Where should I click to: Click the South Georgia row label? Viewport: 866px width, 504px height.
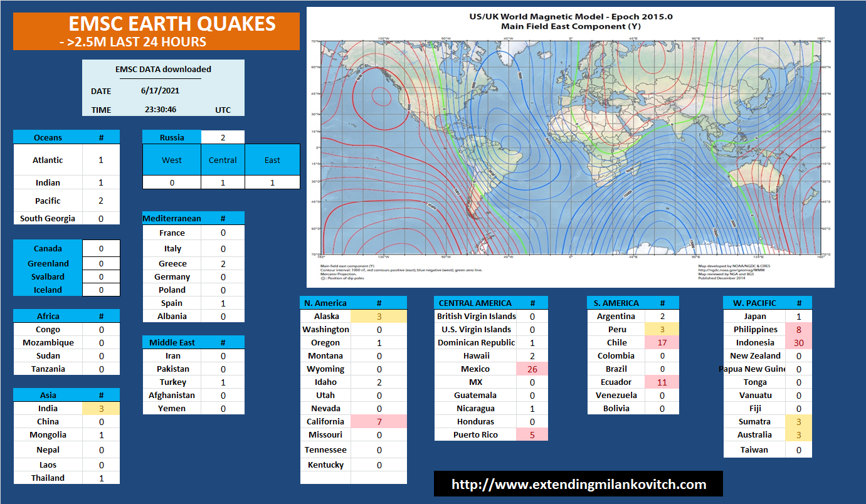48,218
